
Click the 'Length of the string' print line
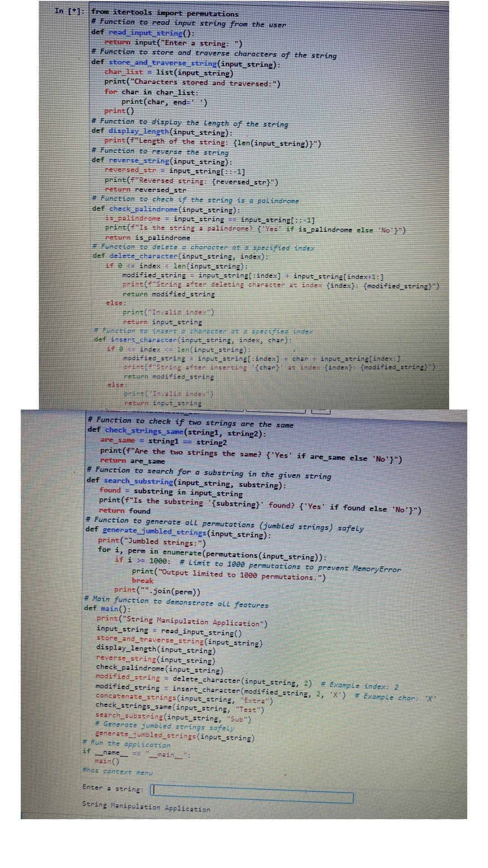pos(213,142)
